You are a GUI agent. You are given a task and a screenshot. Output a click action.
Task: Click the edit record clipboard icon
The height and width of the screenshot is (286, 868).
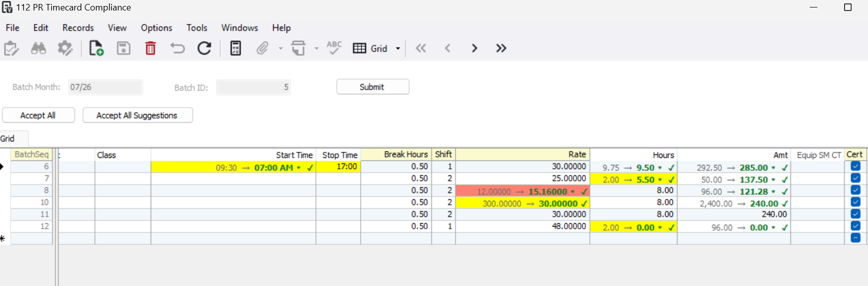pyautogui.click(x=11, y=48)
